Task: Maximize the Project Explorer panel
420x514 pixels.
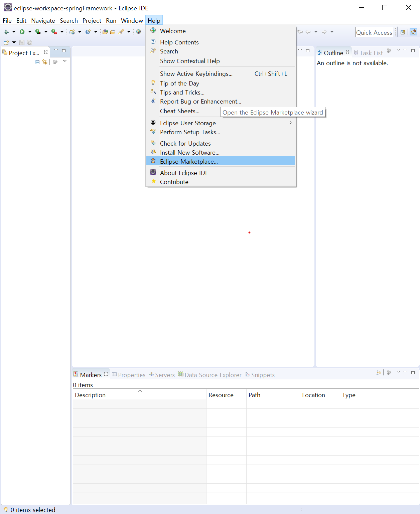Action: pyautogui.click(x=64, y=50)
